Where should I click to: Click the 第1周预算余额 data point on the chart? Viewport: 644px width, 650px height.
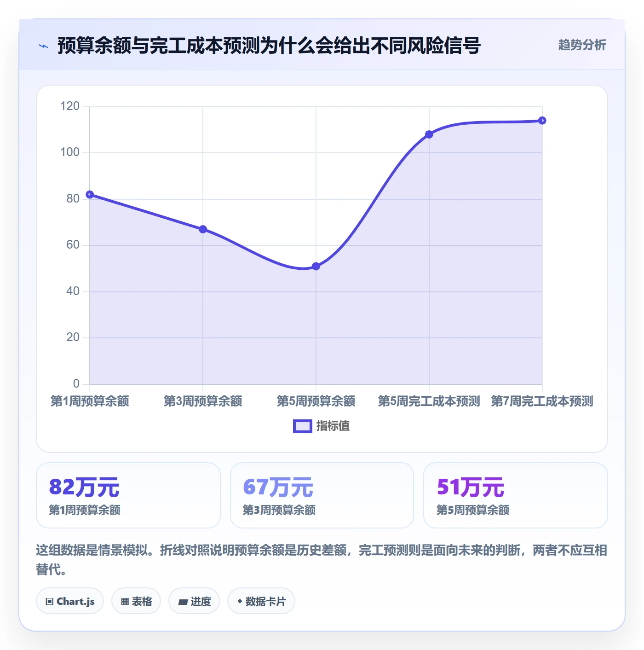coord(90,194)
